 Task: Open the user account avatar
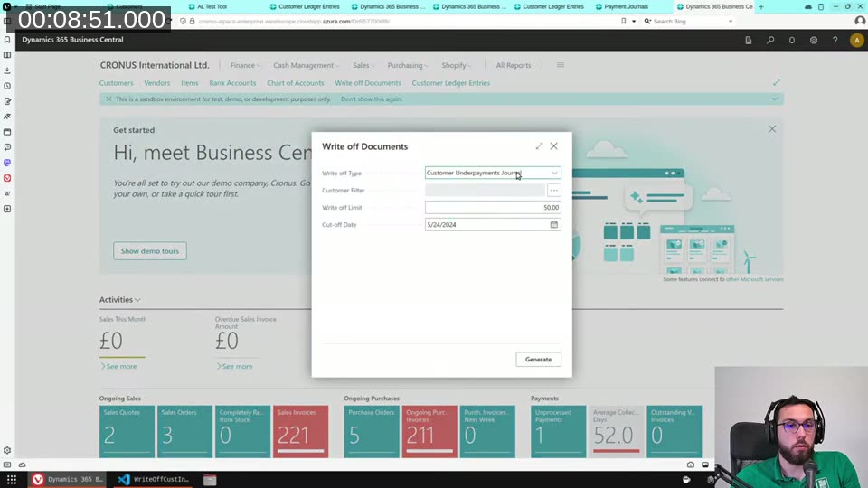click(x=856, y=40)
